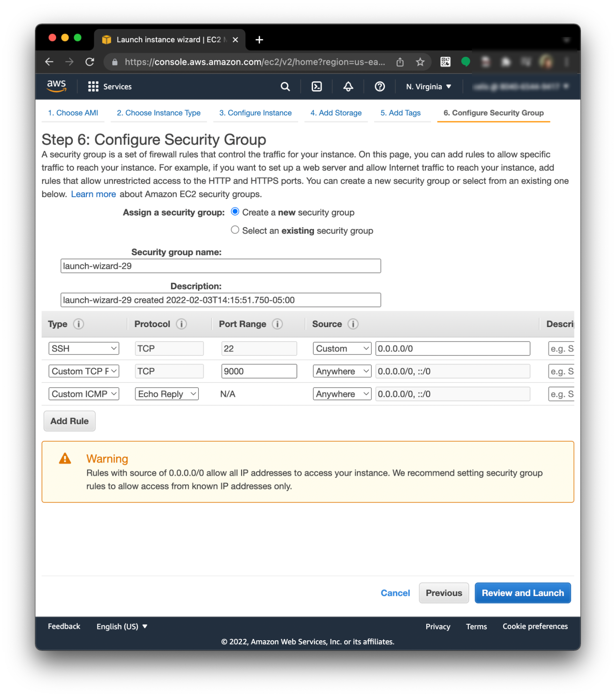Click the 9000 port range field
The height and width of the screenshot is (697, 616).
click(x=259, y=371)
